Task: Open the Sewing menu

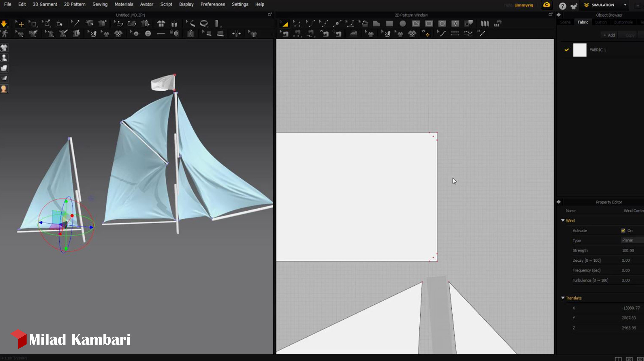Action: [100, 4]
